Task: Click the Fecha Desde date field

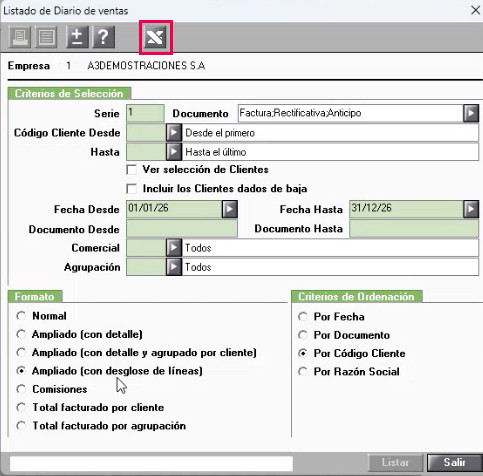Action: 174,209
